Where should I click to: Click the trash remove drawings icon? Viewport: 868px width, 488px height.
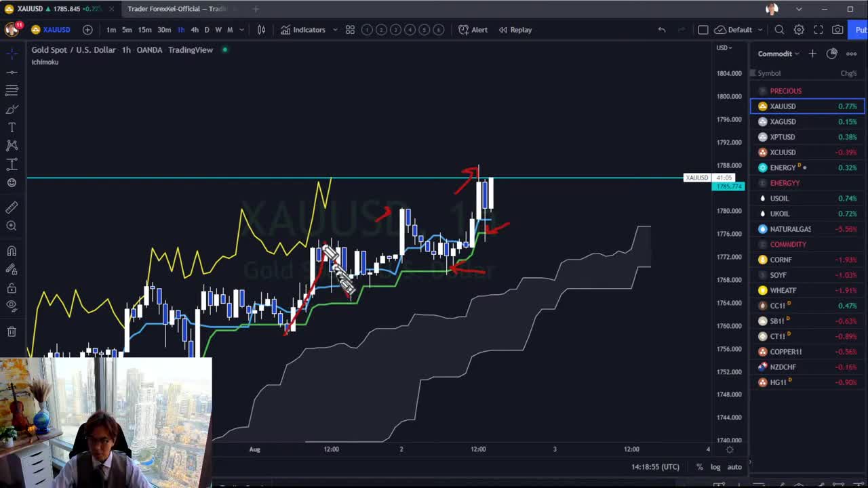tap(12, 331)
